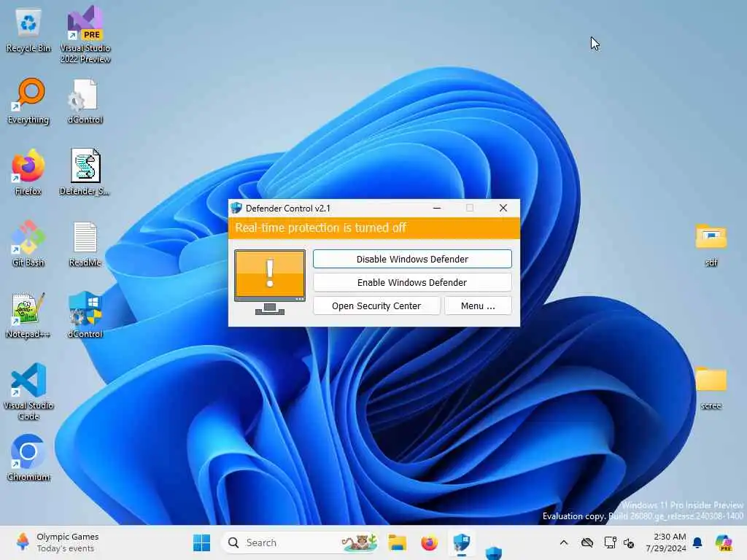Open Olympic Games widget on taskbar
Viewport: 747px width, 560px height.
[57, 542]
